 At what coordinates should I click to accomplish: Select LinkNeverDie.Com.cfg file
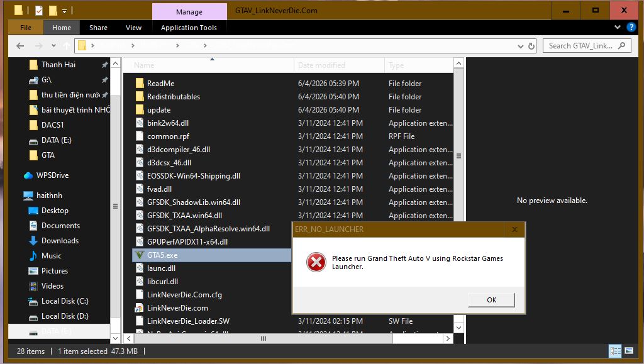coord(184,295)
